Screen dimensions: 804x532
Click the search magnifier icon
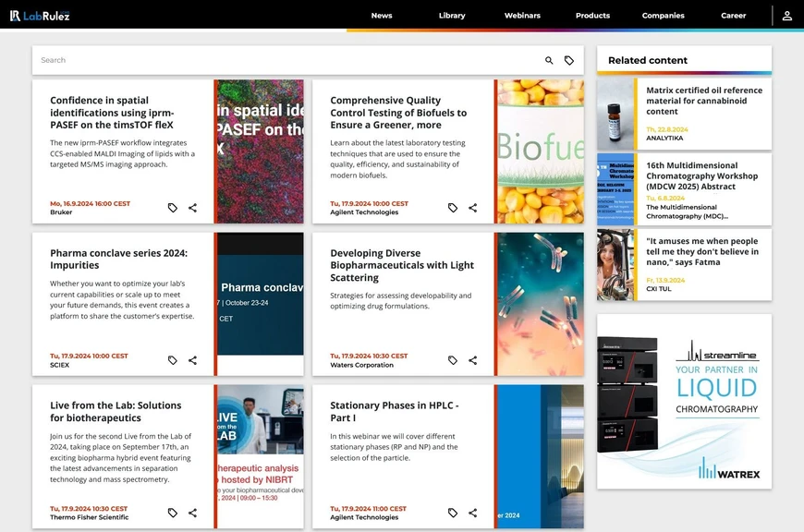point(549,60)
